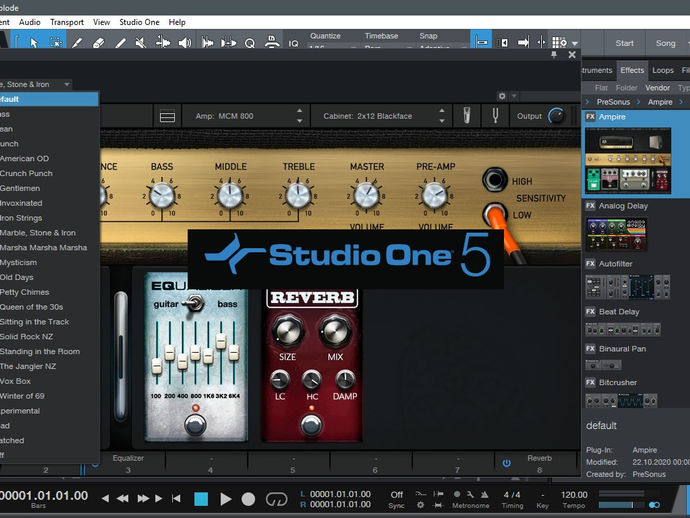Click the IQ input quantize button
The image size is (690, 518).
tap(293, 43)
